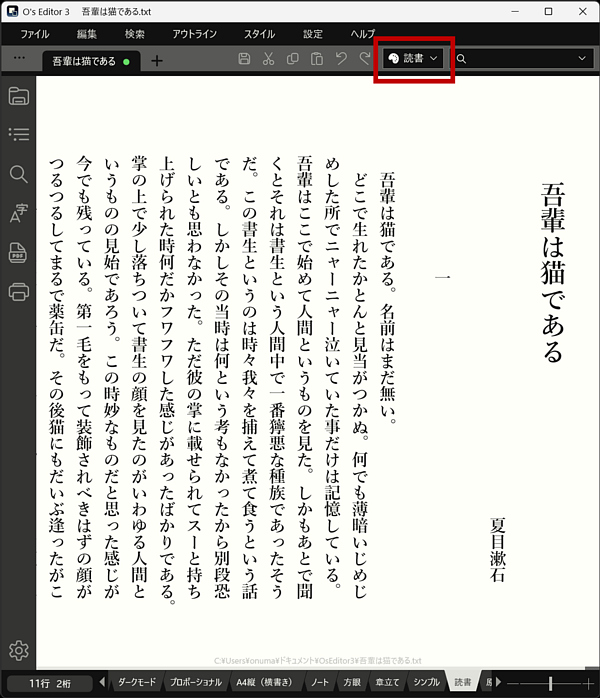The width and height of the screenshot is (600, 698).
Task: Click the zoom-out minus at slider start
Action: pos(513,683)
